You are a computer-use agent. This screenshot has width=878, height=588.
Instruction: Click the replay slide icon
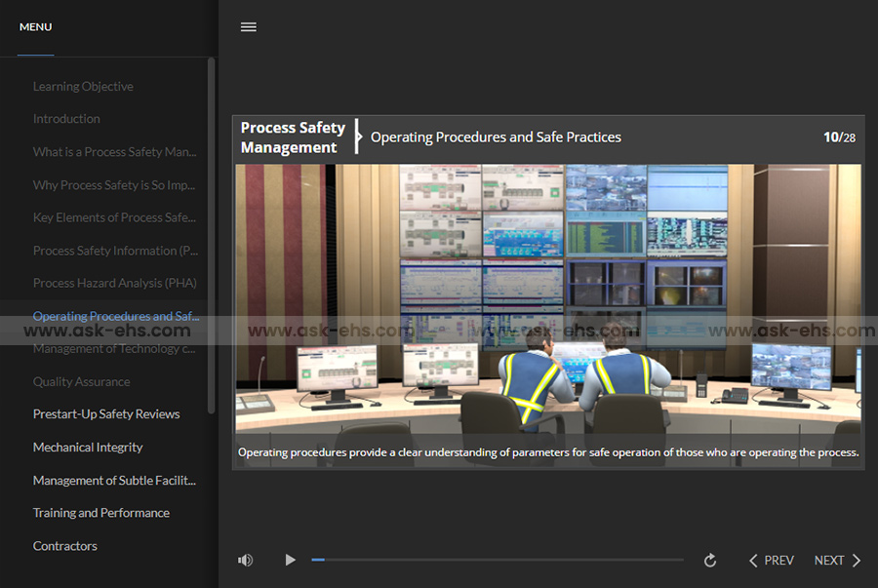point(710,560)
